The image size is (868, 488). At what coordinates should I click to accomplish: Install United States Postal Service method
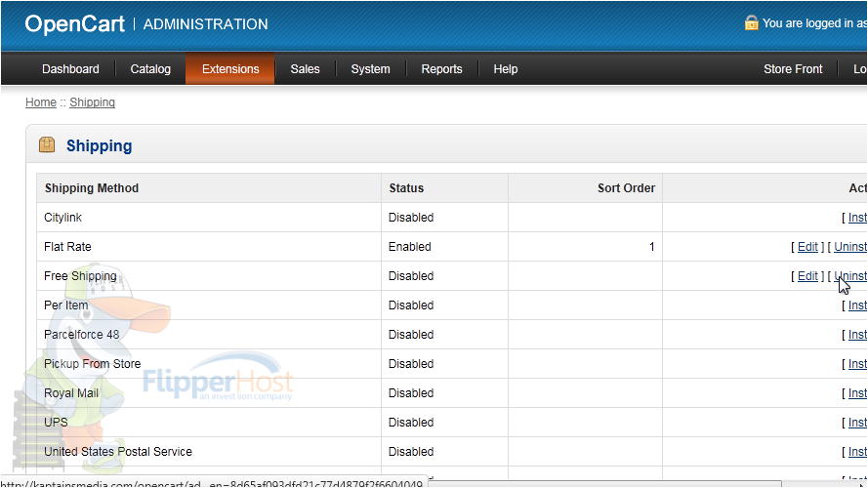tap(857, 452)
